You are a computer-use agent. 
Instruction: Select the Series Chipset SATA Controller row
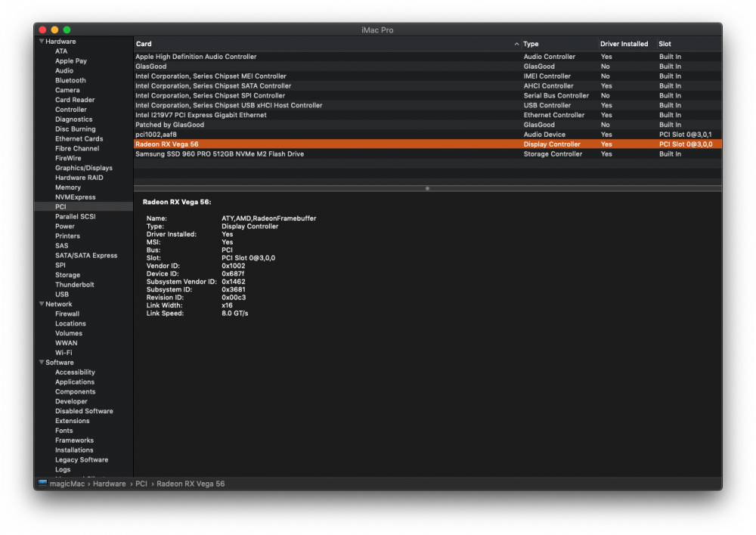click(x=428, y=86)
